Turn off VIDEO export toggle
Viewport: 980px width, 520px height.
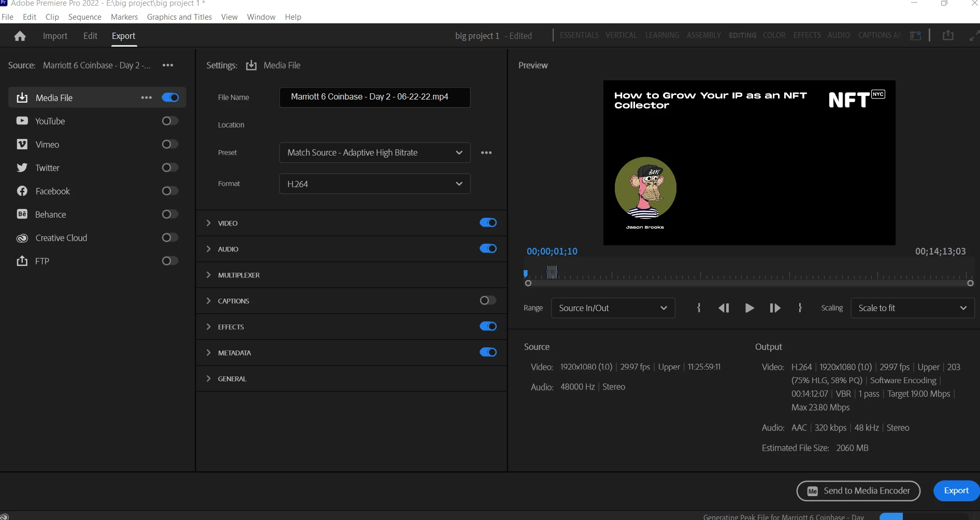(488, 222)
